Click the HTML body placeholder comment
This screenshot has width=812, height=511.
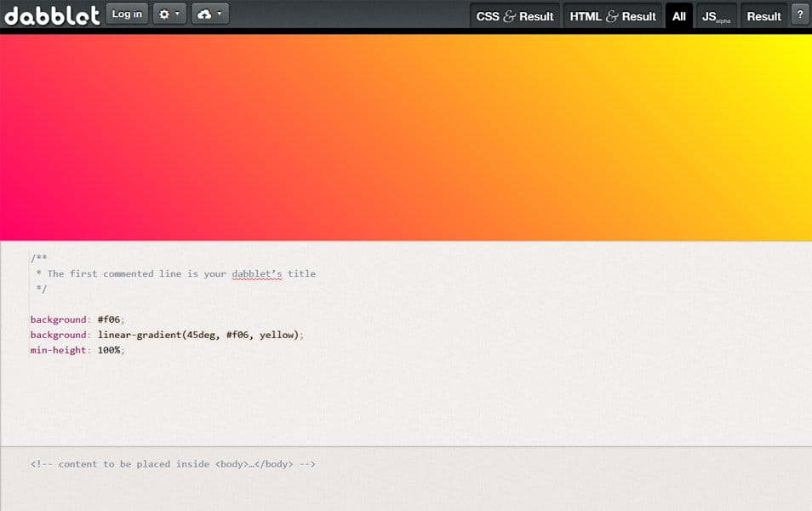coord(173,464)
